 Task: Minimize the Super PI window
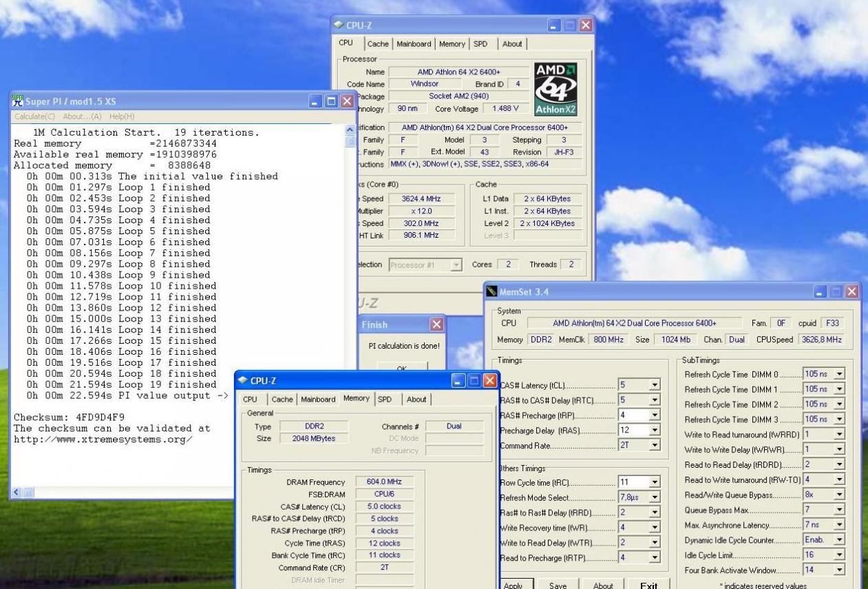coord(316,102)
